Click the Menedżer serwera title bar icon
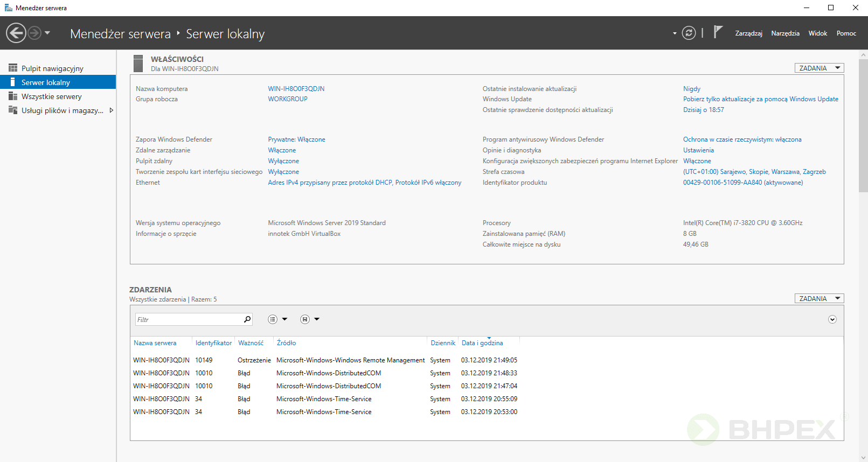The width and height of the screenshot is (868, 462). 8,8
